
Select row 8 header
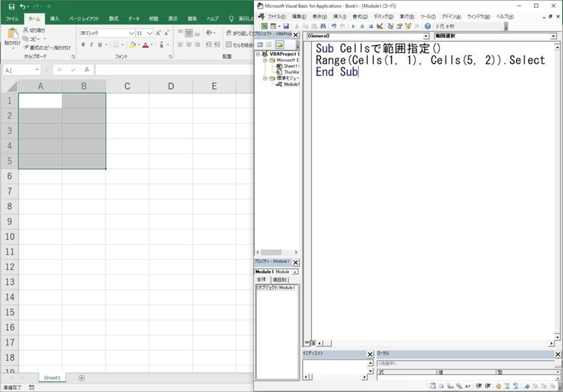point(9,206)
